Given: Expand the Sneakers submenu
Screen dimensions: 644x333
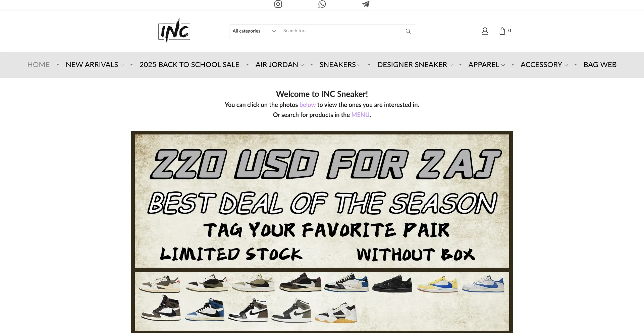Looking at the screenshot, I should pyautogui.click(x=359, y=65).
